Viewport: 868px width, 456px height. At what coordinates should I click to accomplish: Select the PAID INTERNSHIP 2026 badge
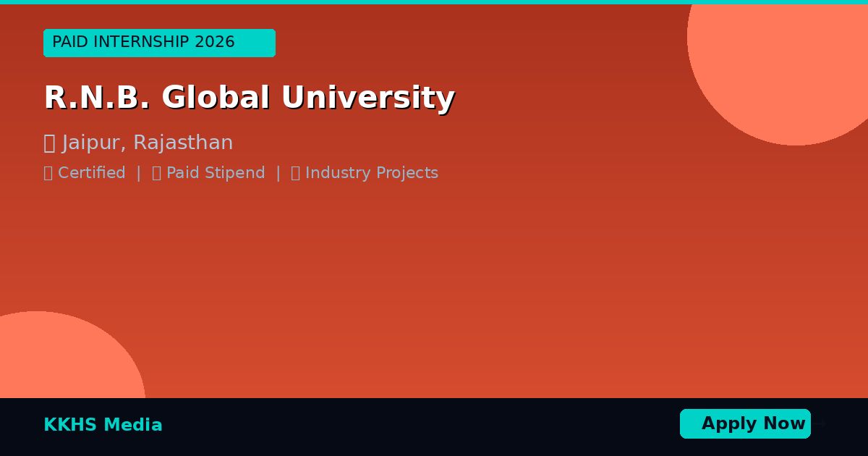pos(159,43)
